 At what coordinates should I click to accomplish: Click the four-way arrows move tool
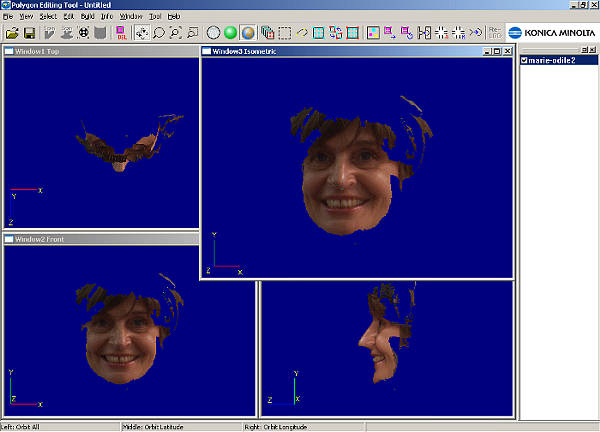coord(141,33)
